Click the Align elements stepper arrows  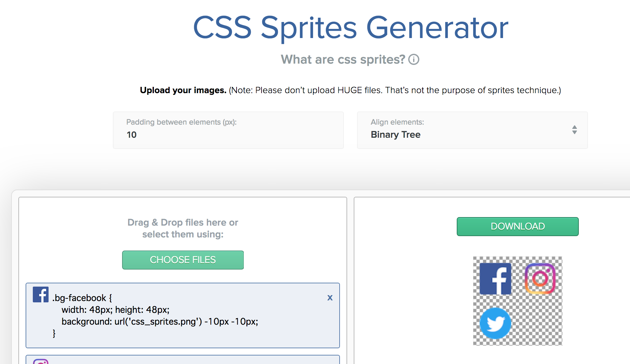click(x=575, y=130)
